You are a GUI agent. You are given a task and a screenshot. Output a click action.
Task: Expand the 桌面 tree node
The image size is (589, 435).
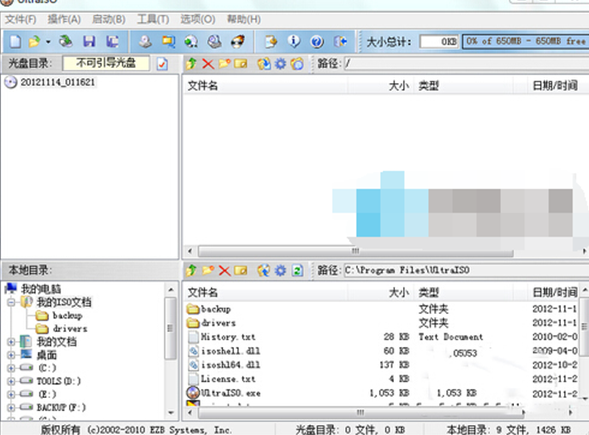[11, 355]
